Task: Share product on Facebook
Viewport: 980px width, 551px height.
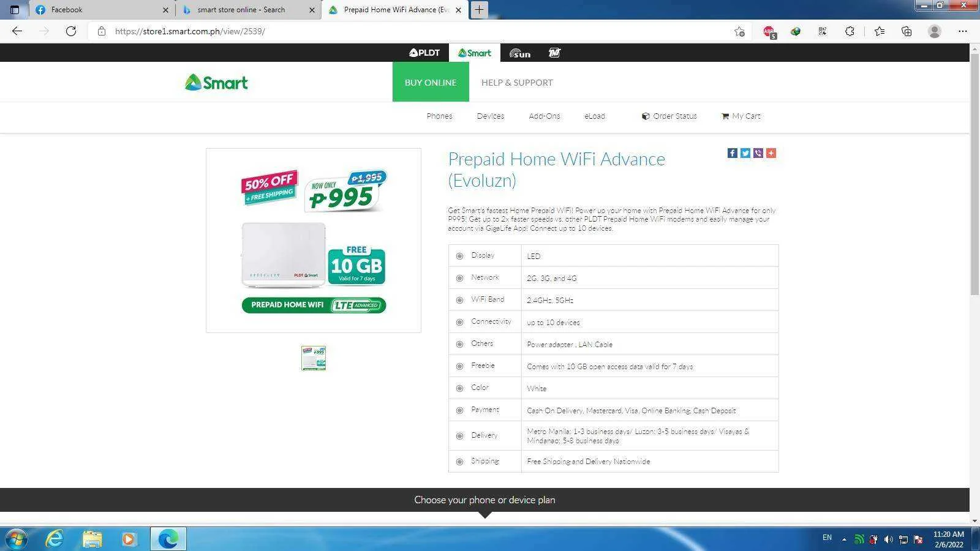Action: tap(733, 153)
